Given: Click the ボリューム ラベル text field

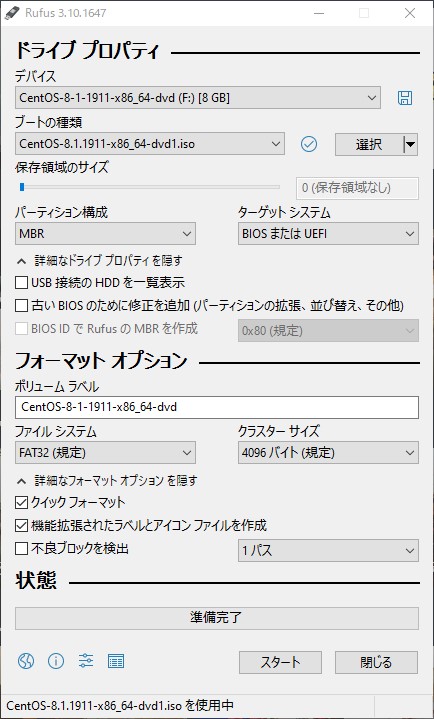Looking at the screenshot, I should coord(217,408).
